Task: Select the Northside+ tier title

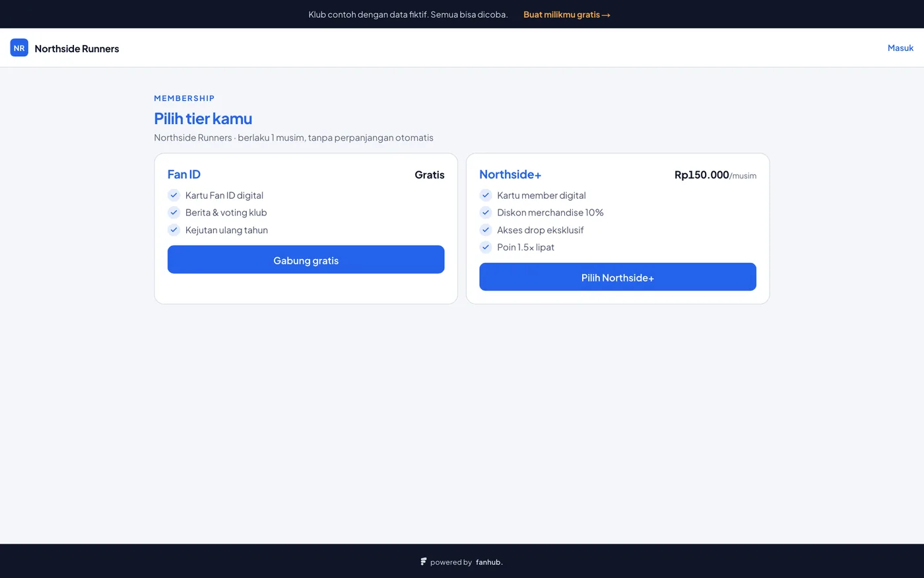Action: click(510, 174)
